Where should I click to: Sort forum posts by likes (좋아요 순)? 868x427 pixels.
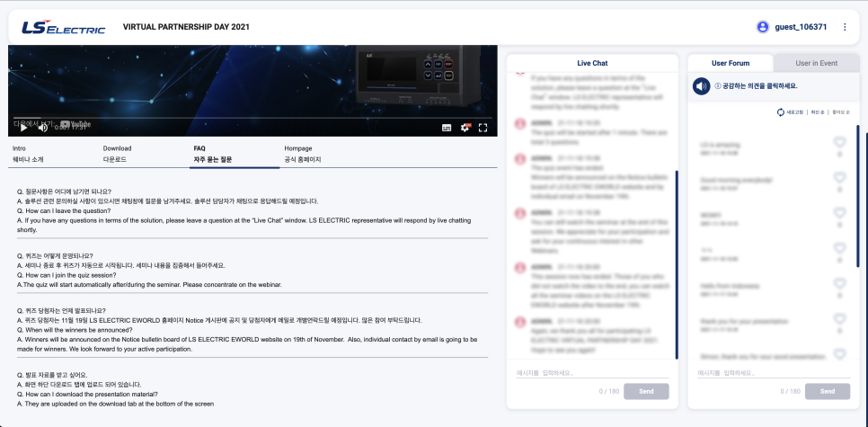(x=841, y=112)
